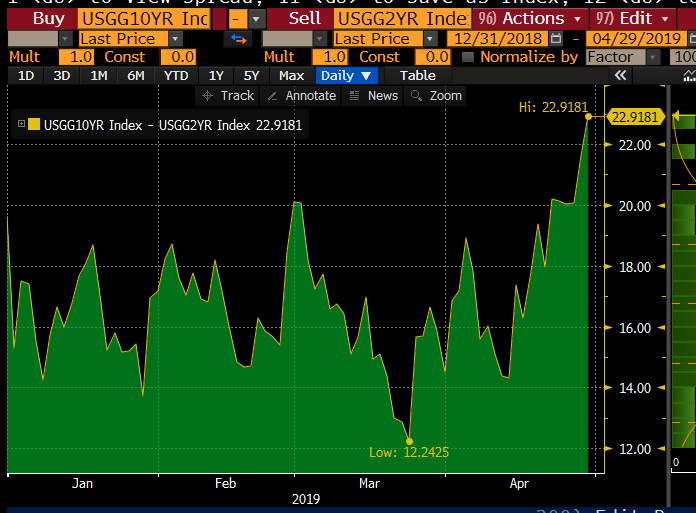
Task: Click the yellow legend color swatch
Action: point(34,124)
